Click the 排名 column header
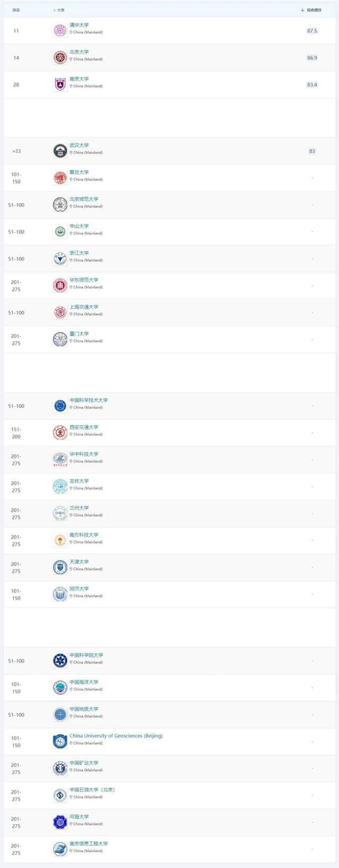The width and height of the screenshot is (339, 868). pos(16,10)
